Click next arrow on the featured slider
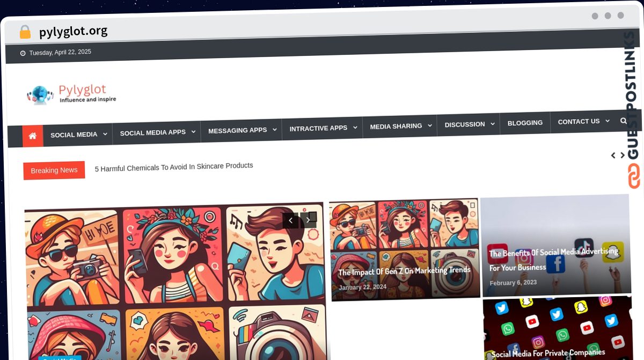 308,219
